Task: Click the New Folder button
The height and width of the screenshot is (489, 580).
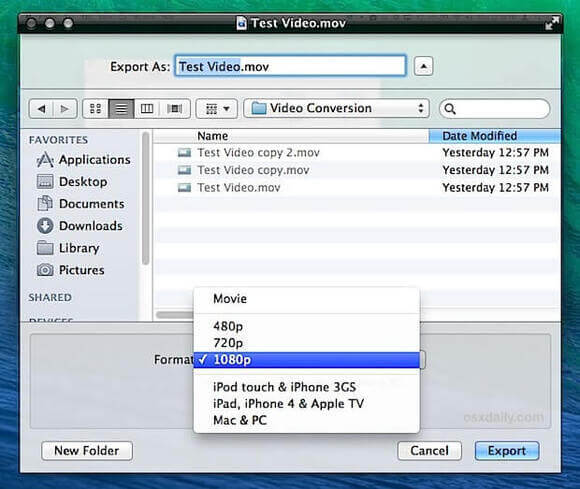Action: tap(87, 451)
